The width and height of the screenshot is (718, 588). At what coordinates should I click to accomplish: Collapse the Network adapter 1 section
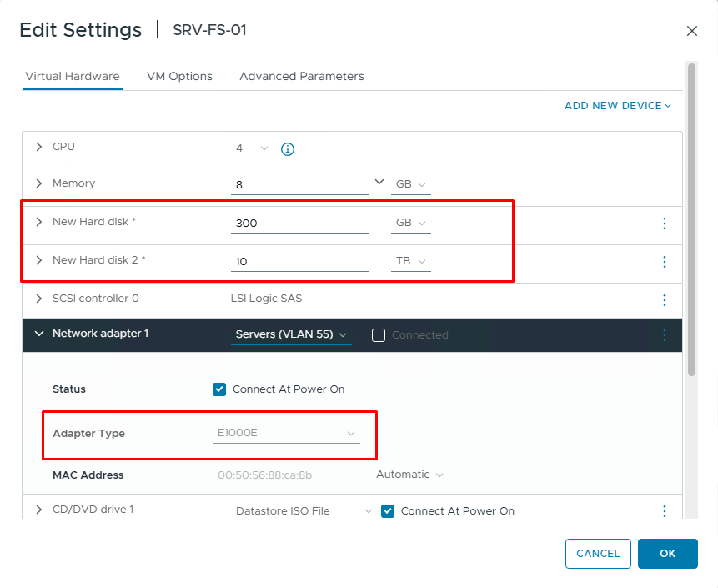coord(39,334)
